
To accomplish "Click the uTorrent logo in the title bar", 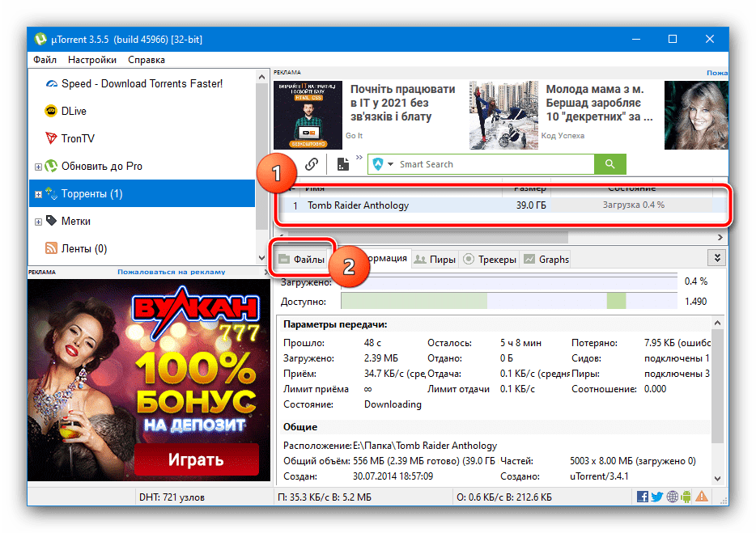I will [40, 39].
